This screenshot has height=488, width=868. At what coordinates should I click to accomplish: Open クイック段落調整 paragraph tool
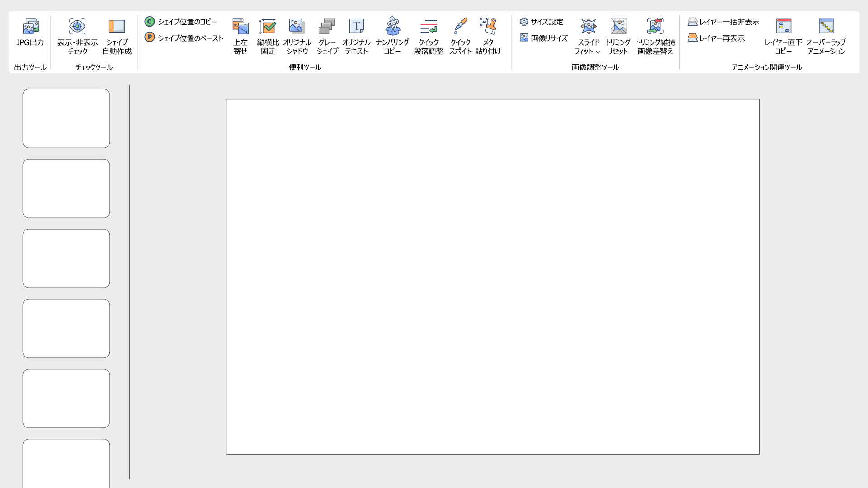tap(428, 27)
